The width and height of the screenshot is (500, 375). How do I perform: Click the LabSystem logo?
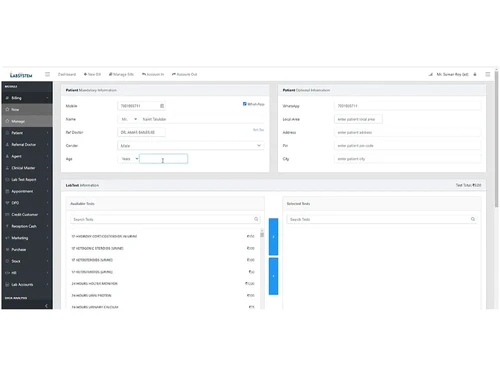click(21, 75)
